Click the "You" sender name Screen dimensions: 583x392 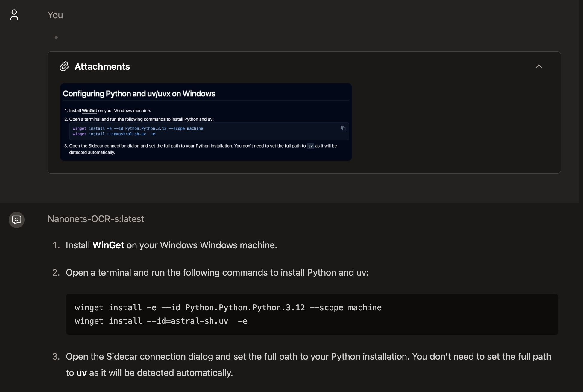pyautogui.click(x=55, y=15)
